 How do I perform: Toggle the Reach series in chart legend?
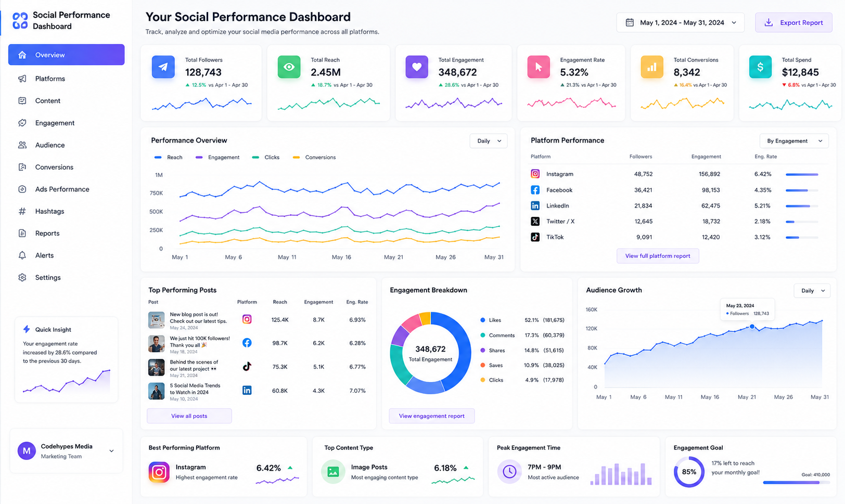click(x=168, y=157)
